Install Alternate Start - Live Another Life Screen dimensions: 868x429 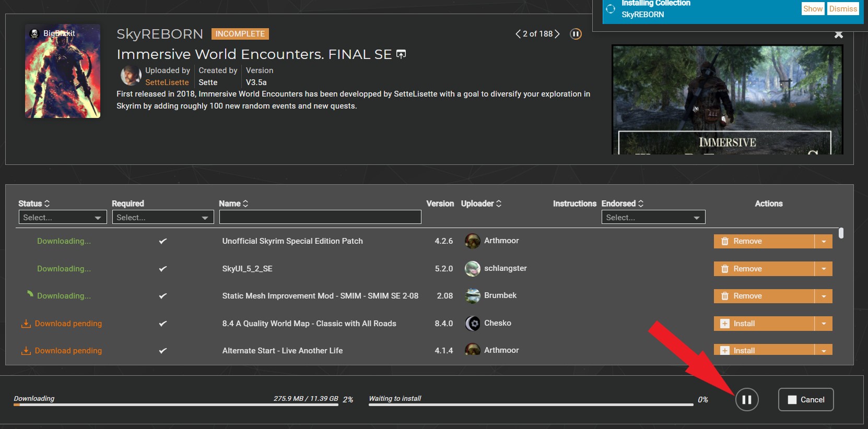click(x=764, y=350)
